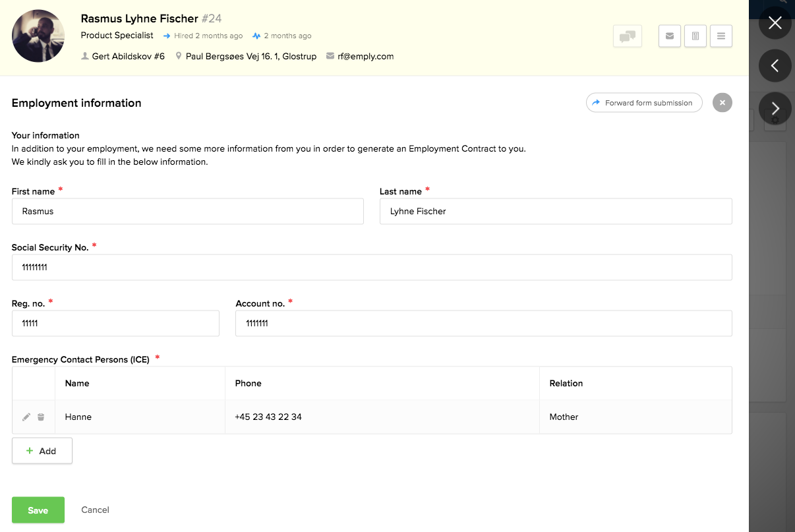Click the First name input field
The width and height of the screenshot is (795, 532).
point(187,212)
